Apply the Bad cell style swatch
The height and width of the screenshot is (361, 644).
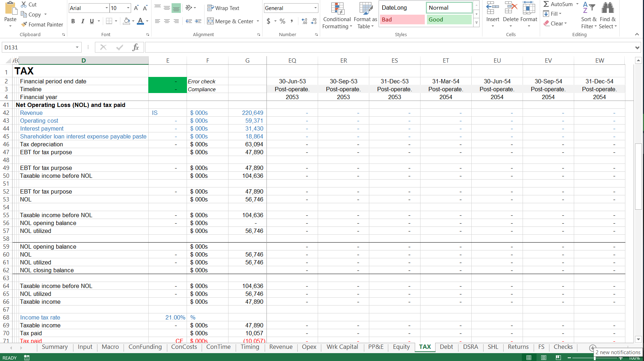(x=402, y=20)
